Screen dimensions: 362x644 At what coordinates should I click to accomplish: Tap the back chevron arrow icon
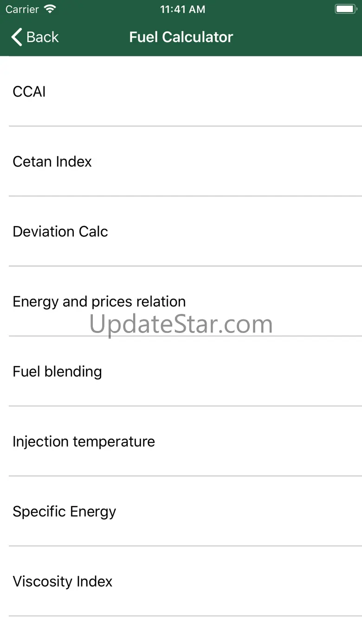coord(17,37)
